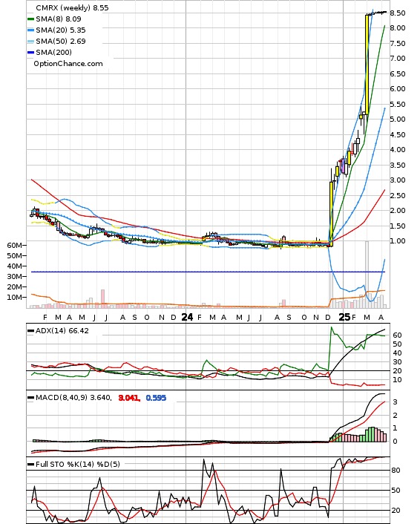The width and height of the screenshot is (420, 524).
Task: Click the CMRX (weekly) 8.55 title
Action: pos(72,7)
